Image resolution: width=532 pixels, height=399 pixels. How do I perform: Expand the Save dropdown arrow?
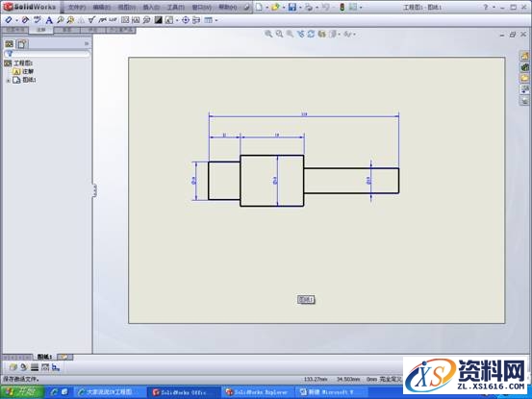click(300, 7)
